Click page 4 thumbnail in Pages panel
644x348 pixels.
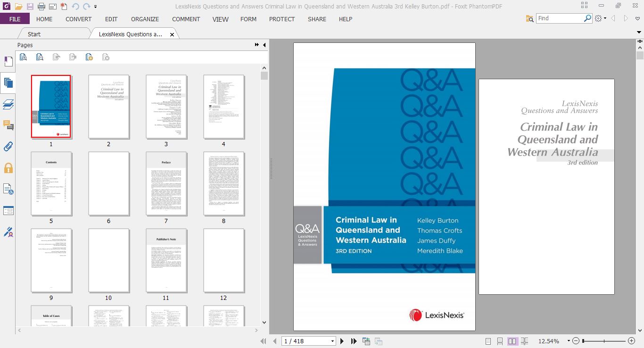coord(223,107)
